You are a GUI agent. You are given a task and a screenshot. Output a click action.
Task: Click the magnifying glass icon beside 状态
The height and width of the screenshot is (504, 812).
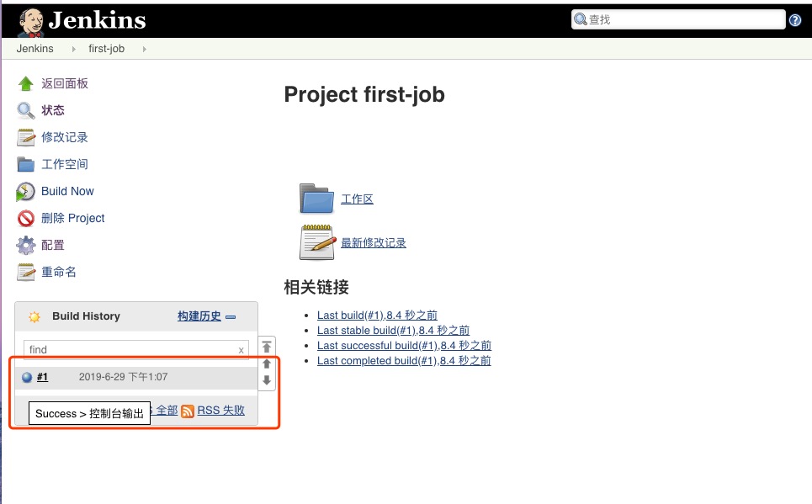point(25,110)
